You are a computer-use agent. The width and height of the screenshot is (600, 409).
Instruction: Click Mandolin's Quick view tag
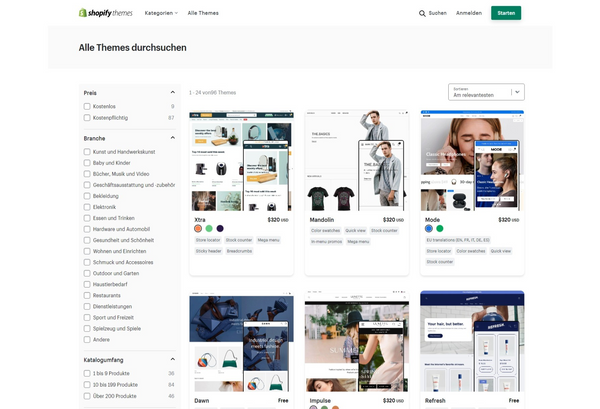click(355, 230)
